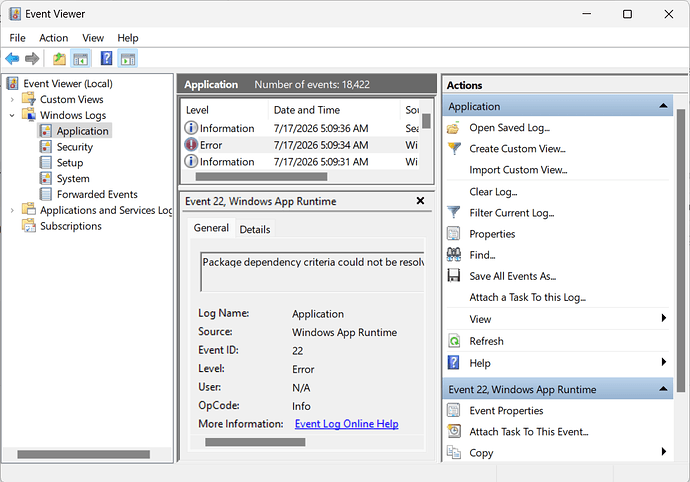Switch to the General tab
Image resolution: width=690 pixels, height=482 pixels.
tap(211, 228)
